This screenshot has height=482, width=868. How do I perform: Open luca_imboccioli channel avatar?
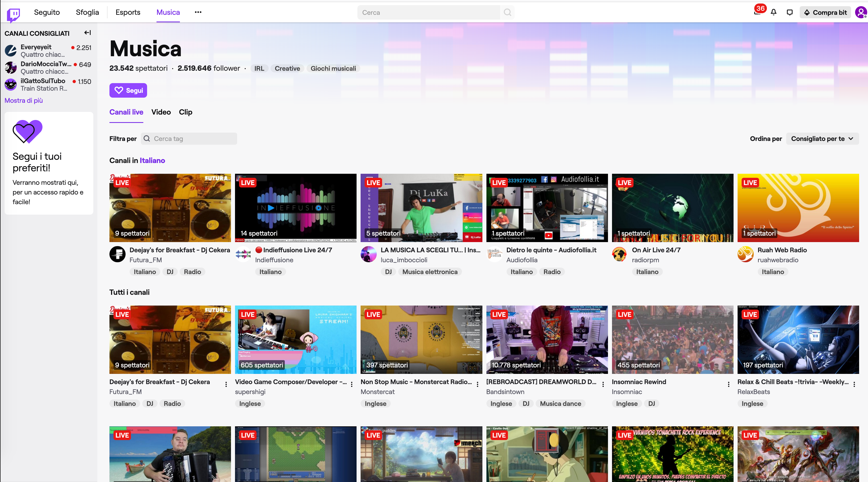tap(369, 254)
